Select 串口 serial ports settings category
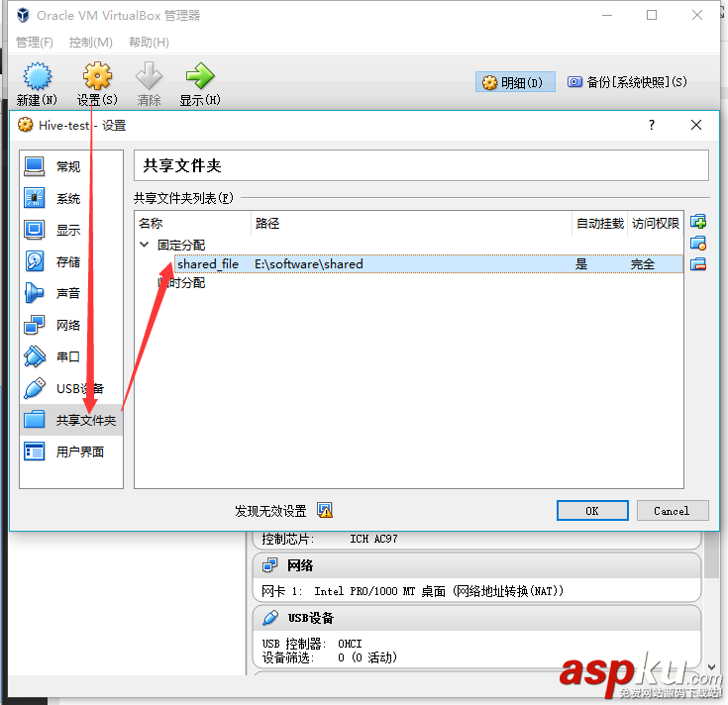The height and width of the screenshot is (705, 728). pyautogui.click(x=71, y=356)
